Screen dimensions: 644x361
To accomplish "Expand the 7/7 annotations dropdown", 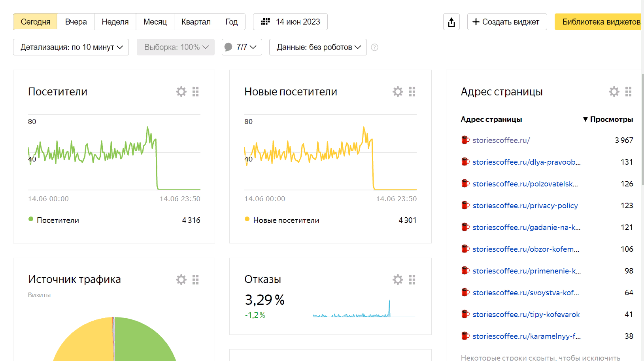I will tap(242, 47).
